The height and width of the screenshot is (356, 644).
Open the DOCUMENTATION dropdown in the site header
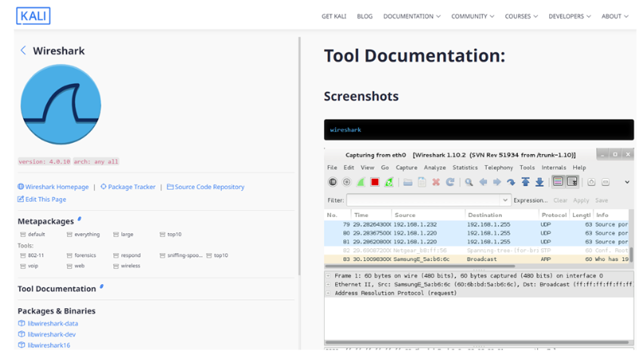click(412, 17)
